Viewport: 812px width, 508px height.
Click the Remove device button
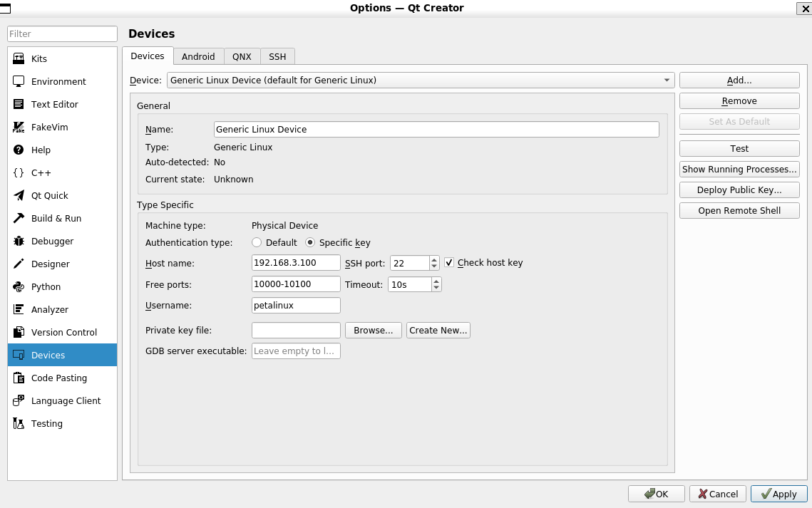coord(739,101)
